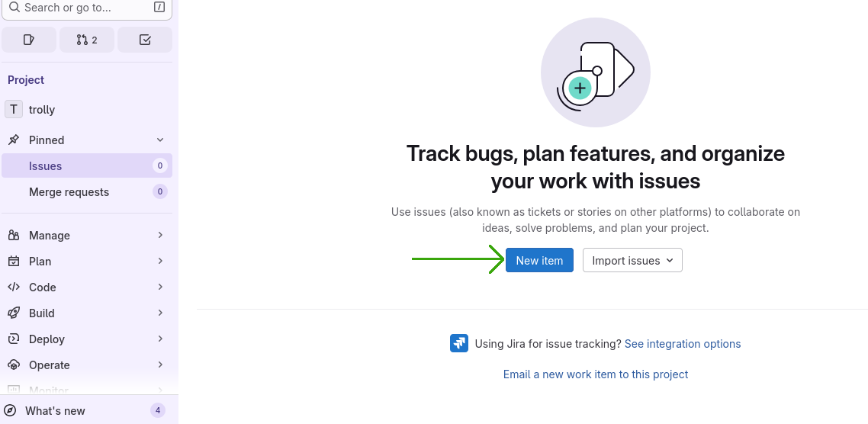Viewport: 868px width, 424px height.
Task: Select Issues in the sidebar
Action: (46, 166)
